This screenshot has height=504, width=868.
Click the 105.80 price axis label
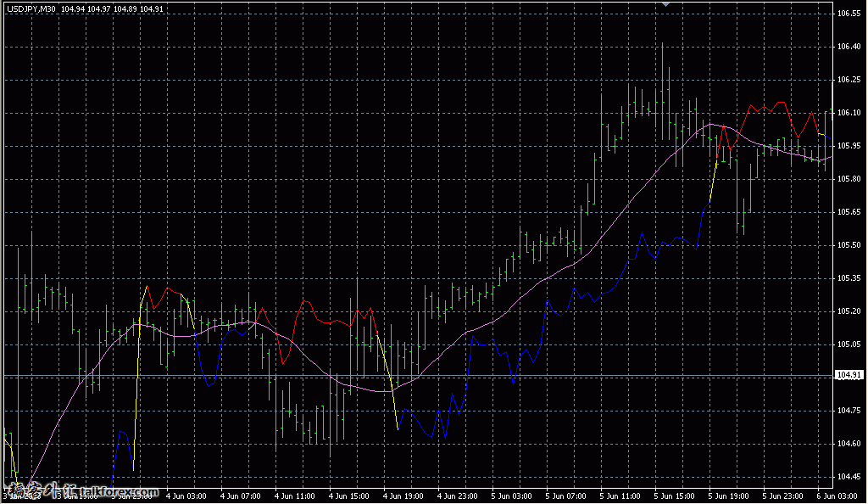click(x=849, y=179)
